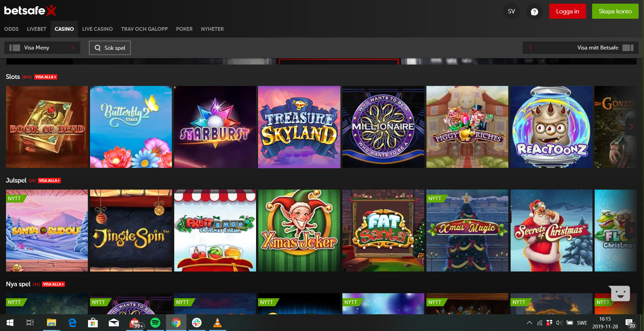
Task: Click the Sök spel search field
Action: tap(110, 48)
